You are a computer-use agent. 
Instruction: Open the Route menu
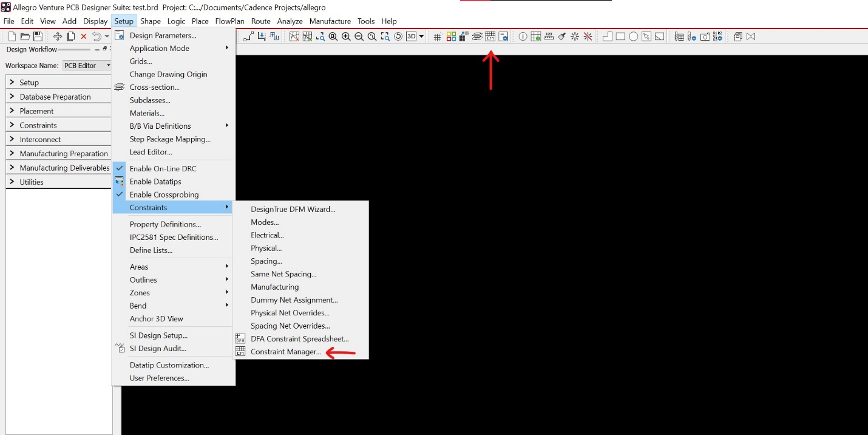[260, 21]
